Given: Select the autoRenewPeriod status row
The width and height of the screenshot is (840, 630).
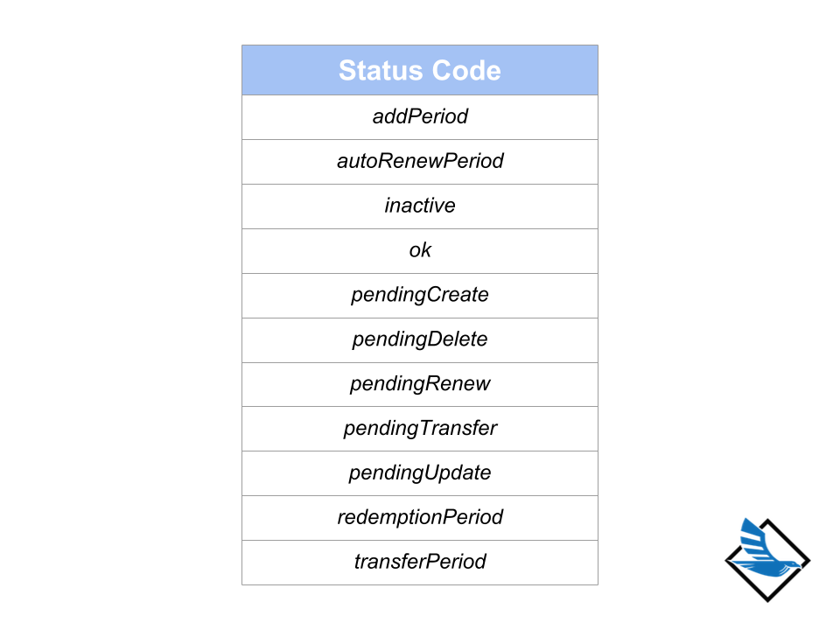Looking at the screenshot, I should pos(420,161).
